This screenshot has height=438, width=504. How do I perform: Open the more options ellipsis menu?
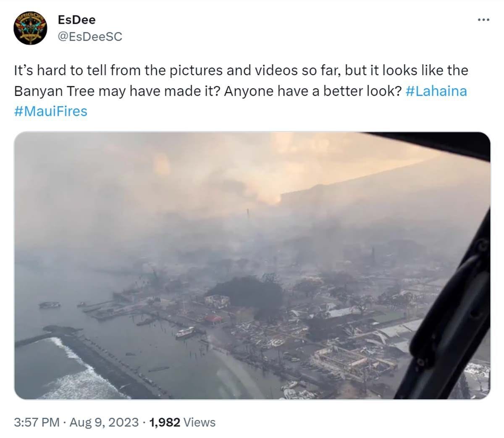click(483, 20)
